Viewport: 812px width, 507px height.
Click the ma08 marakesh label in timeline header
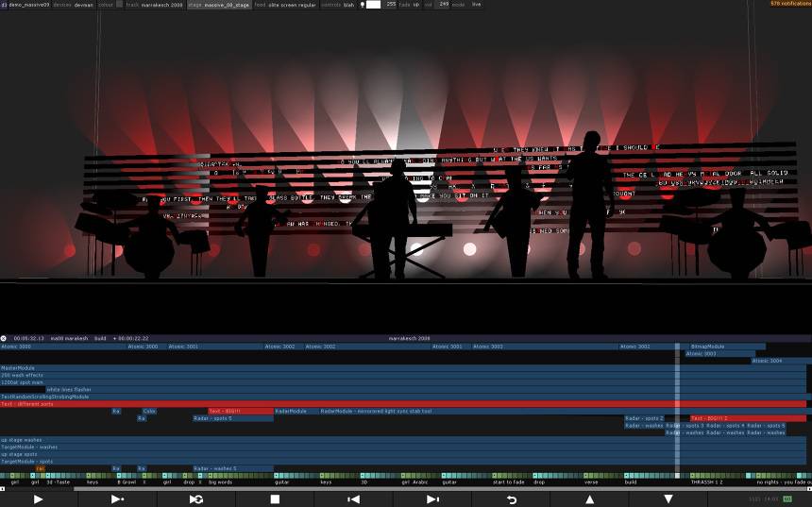pos(68,338)
